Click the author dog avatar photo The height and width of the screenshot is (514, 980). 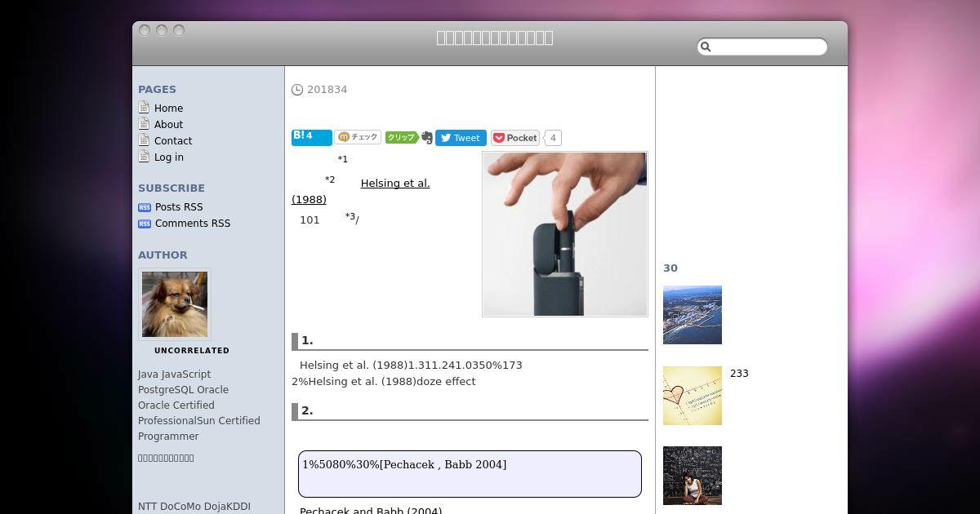175,304
